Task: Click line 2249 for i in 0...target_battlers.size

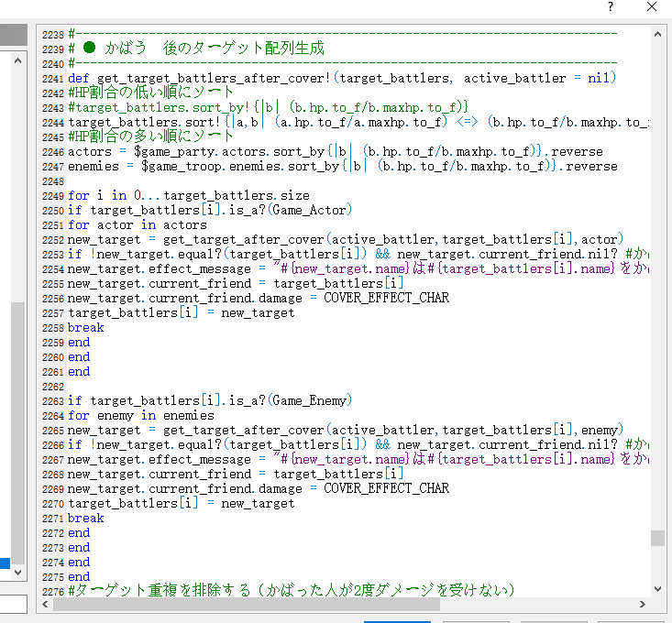Action: pyautogui.click(x=189, y=196)
